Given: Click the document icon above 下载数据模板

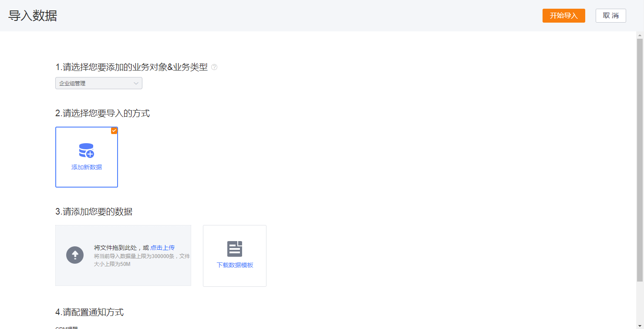Looking at the screenshot, I should [234, 248].
